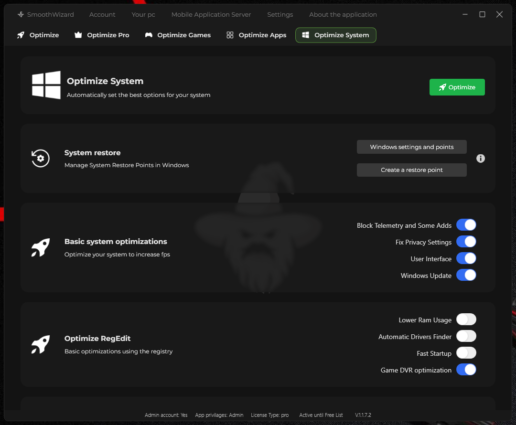Click the large Windows logo in header
The width and height of the screenshot is (516, 425).
click(46, 85)
